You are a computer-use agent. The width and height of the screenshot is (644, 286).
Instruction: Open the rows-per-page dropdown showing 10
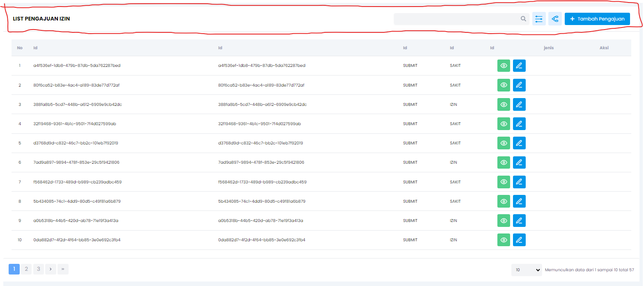pos(527,270)
